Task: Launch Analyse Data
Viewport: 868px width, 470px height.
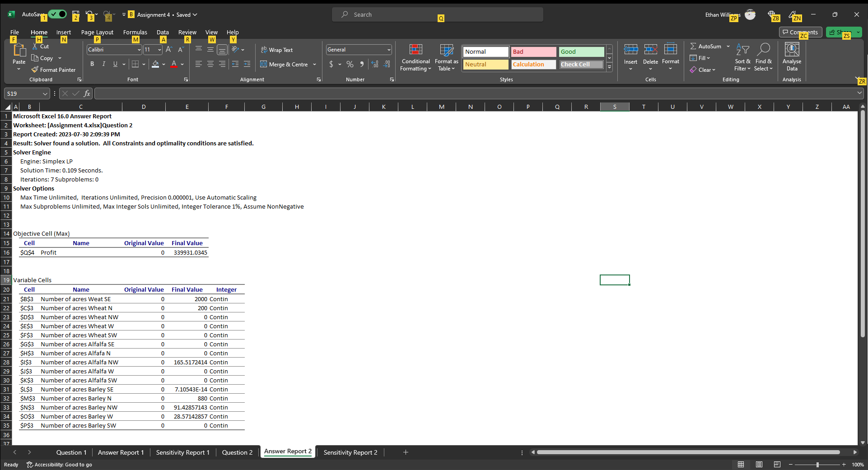Action: pos(792,57)
